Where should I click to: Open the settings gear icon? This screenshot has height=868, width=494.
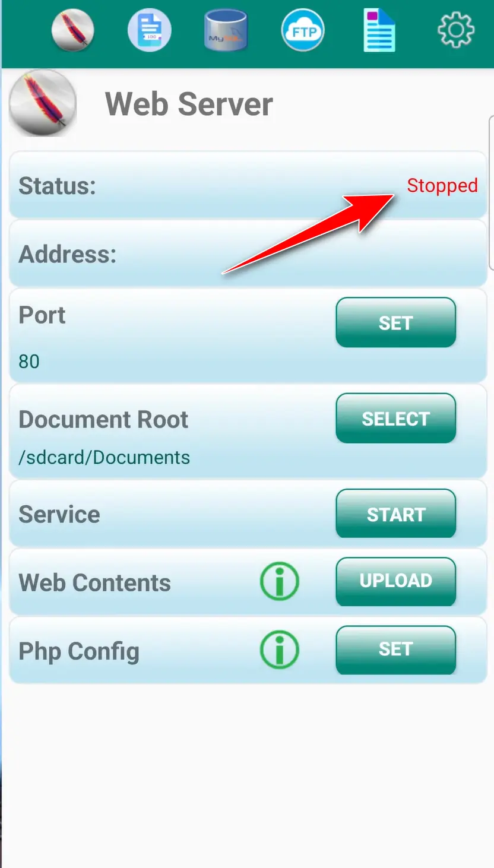click(x=455, y=30)
